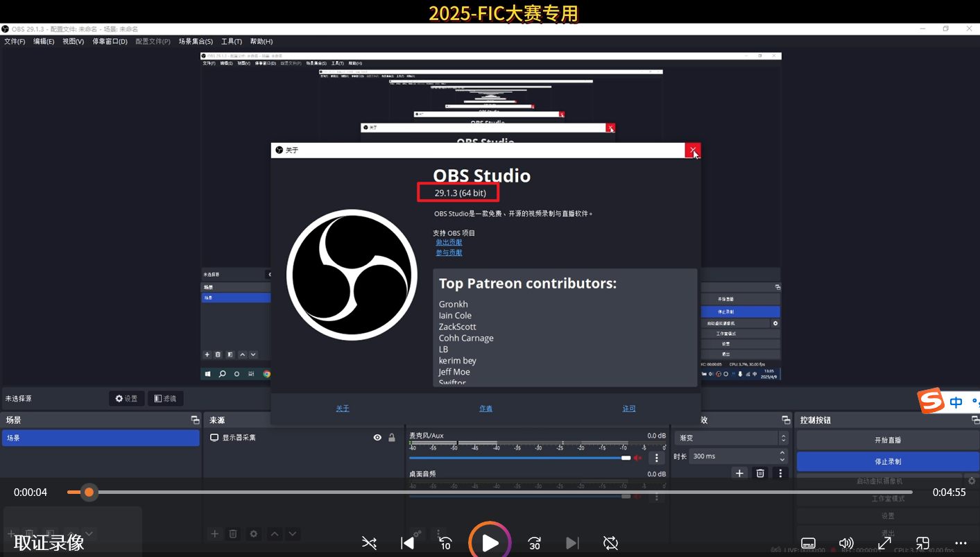Open the 渐变 transition dropdown
The image size is (980, 557).
(731, 438)
